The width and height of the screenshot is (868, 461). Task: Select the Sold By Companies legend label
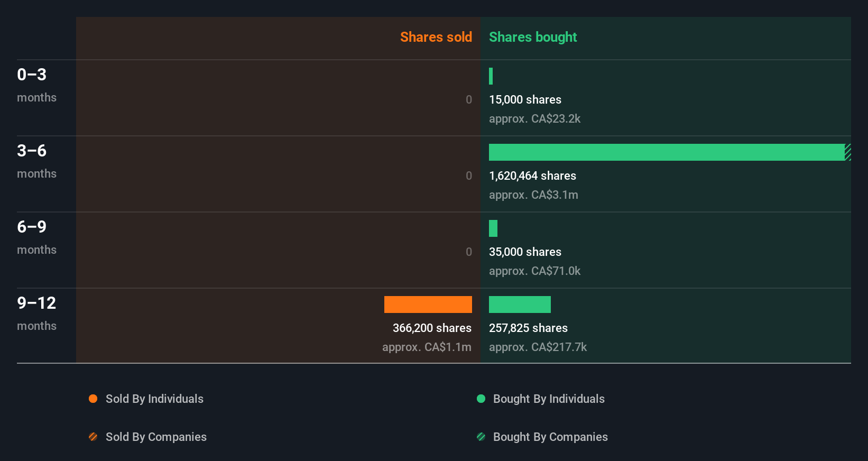pyautogui.click(x=156, y=437)
